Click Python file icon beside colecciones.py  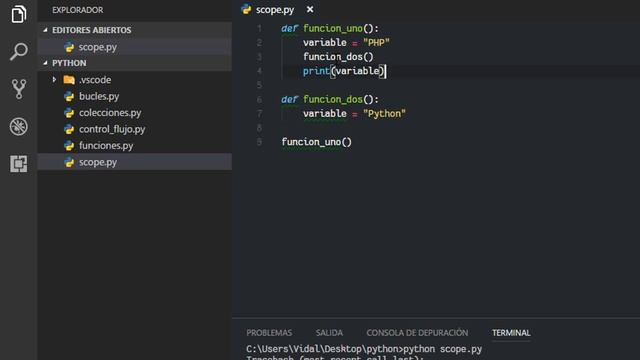pyautogui.click(x=69, y=113)
